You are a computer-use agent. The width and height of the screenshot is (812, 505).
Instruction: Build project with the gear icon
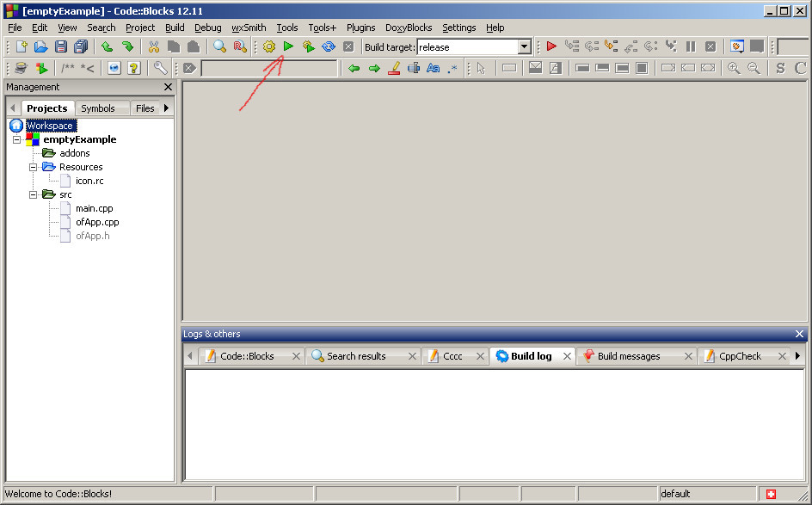click(268, 46)
